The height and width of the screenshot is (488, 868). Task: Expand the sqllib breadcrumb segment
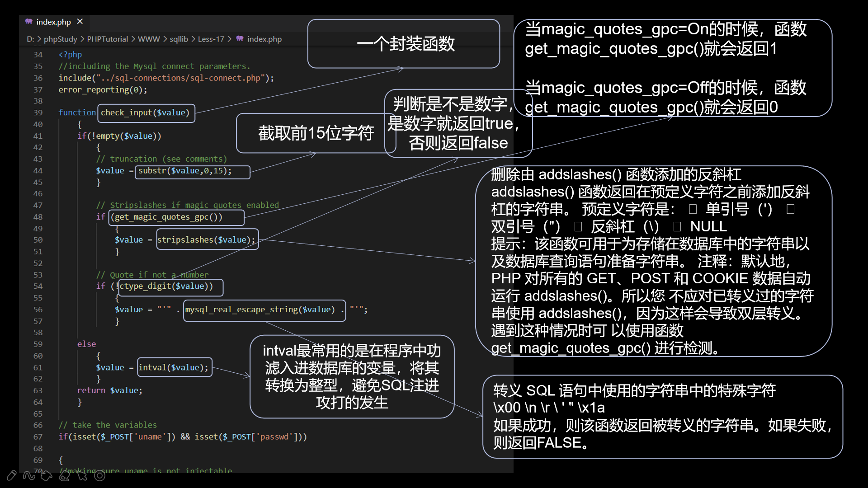tap(179, 39)
